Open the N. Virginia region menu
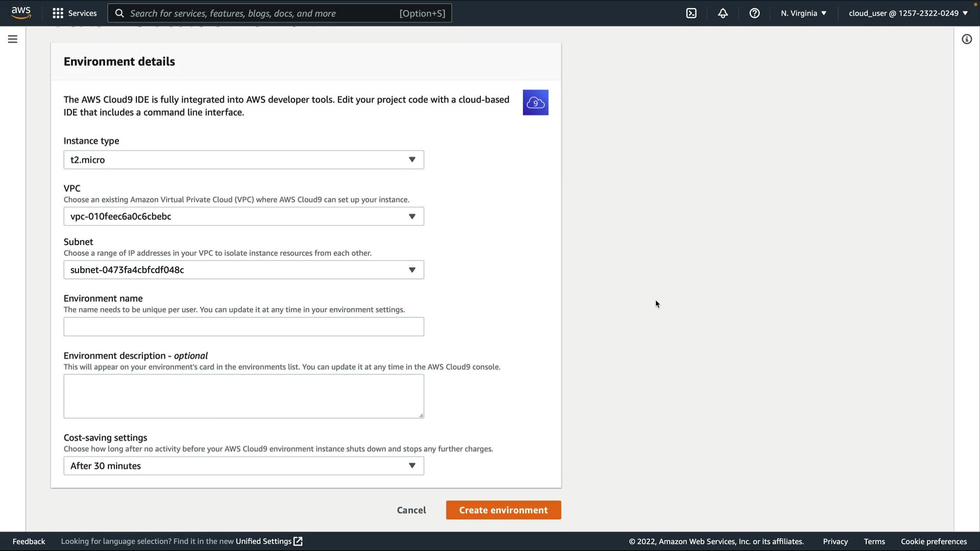 click(803, 13)
